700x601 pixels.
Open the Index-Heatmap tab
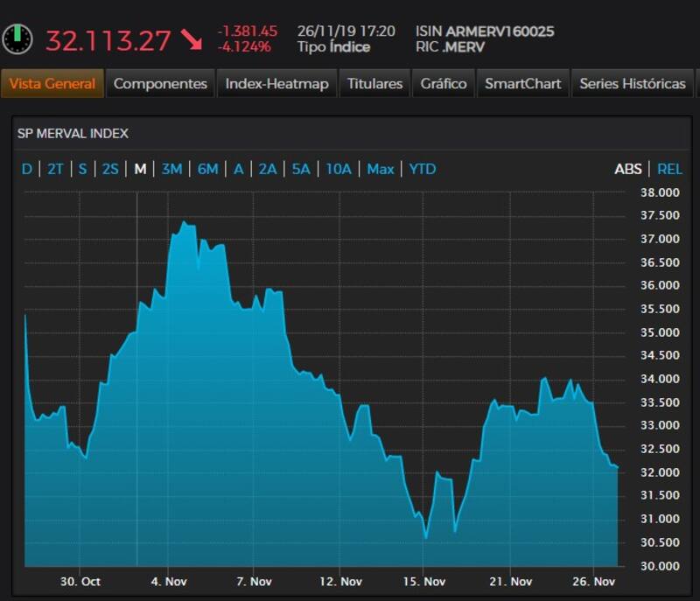pos(276,84)
